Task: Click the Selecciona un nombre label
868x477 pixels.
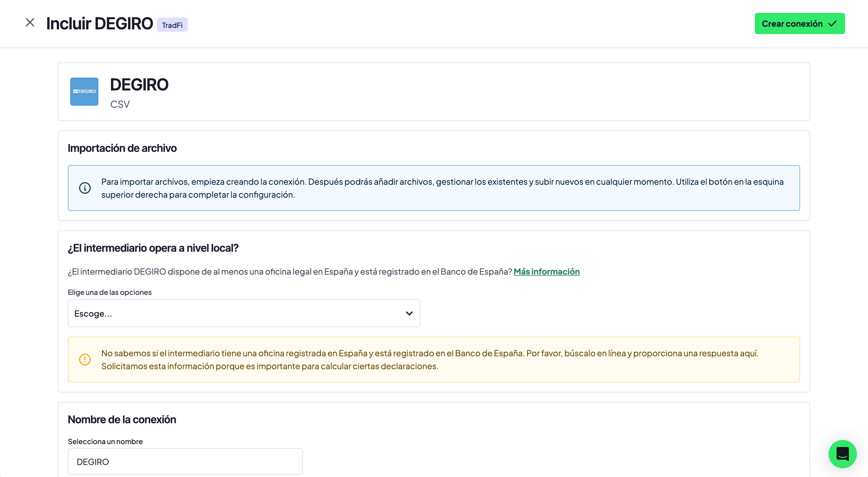Action: (105, 441)
